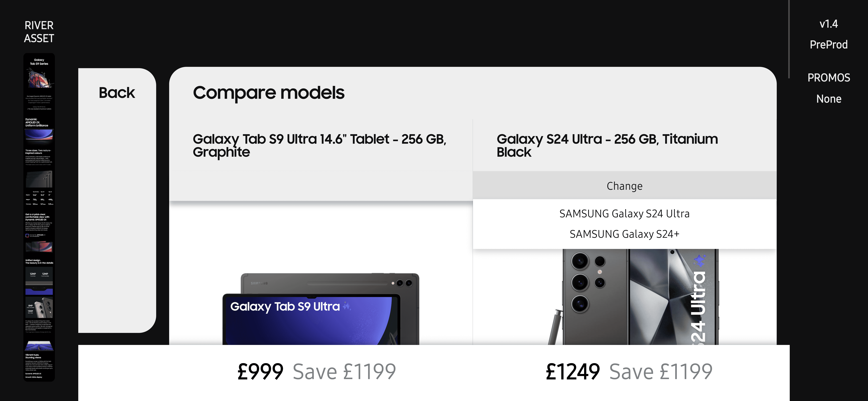This screenshot has height=401, width=868.
Task: Click the Galaxy S24 Ultra phone image
Action: pyautogui.click(x=633, y=297)
